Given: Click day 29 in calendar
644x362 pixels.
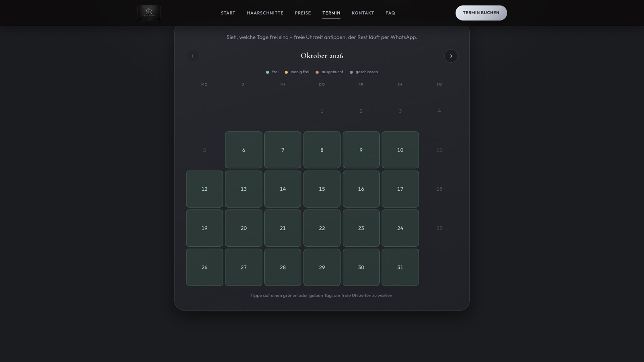Looking at the screenshot, I should point(322,267).
